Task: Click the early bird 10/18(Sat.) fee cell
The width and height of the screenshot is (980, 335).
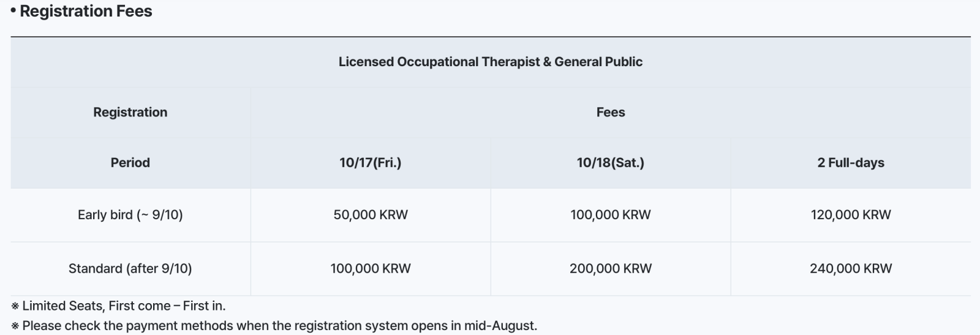Action: coord(611,215)
